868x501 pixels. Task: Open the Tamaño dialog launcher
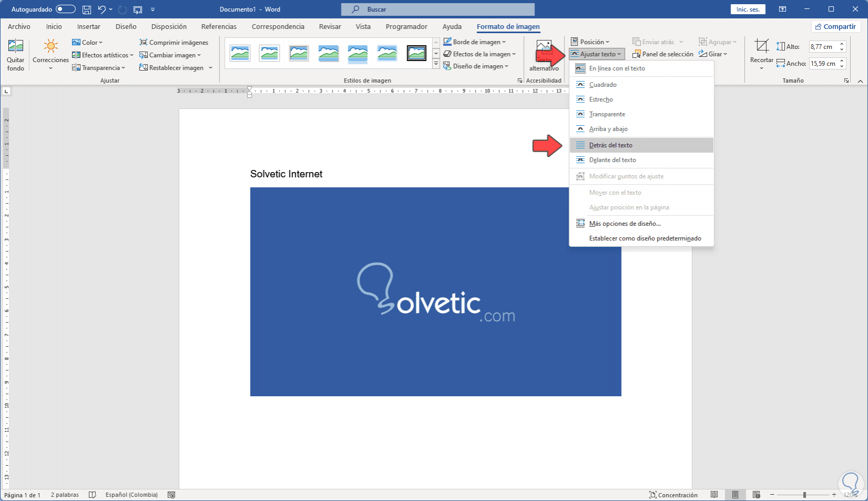(846, 81)
